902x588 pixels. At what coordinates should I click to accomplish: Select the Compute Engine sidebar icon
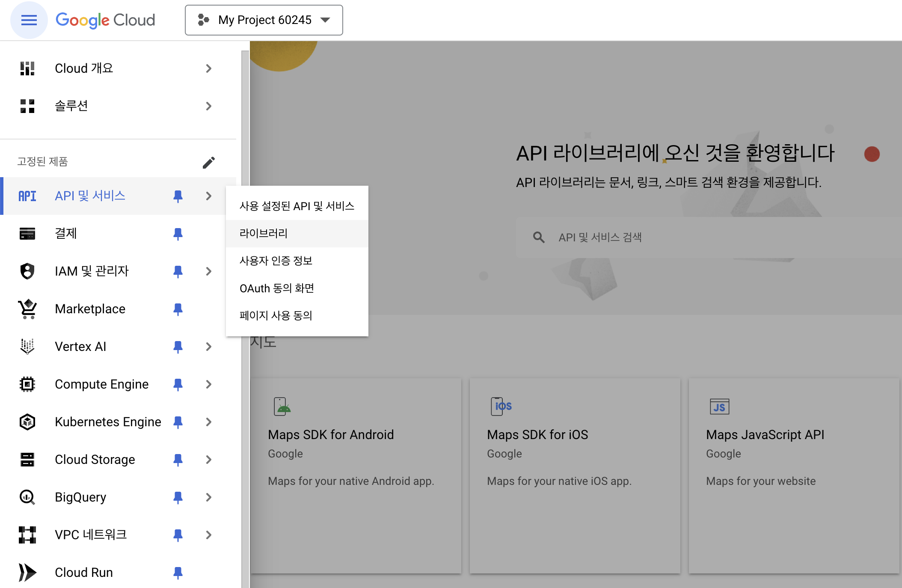click(27, 384)
